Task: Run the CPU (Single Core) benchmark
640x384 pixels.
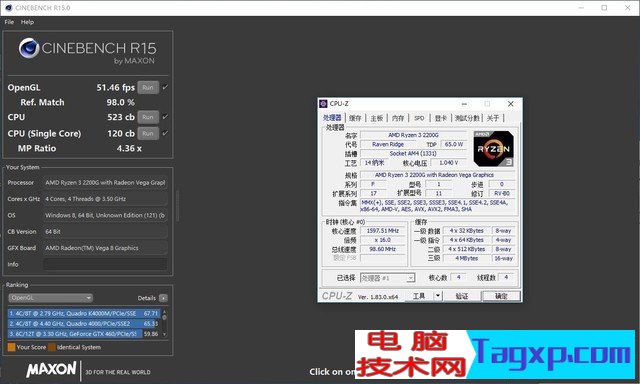Action: tap(148, 133)
